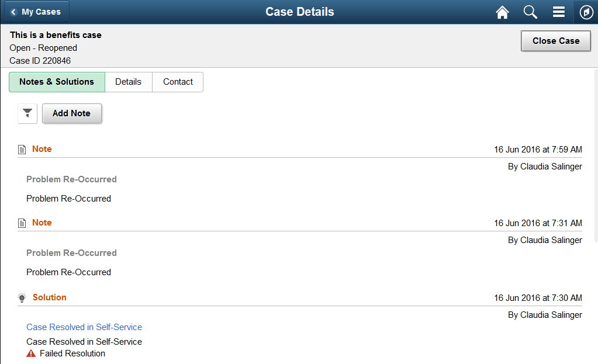
Task: Click the filter funnel icon
Action: pyautogui.click(x=27, y=113)
